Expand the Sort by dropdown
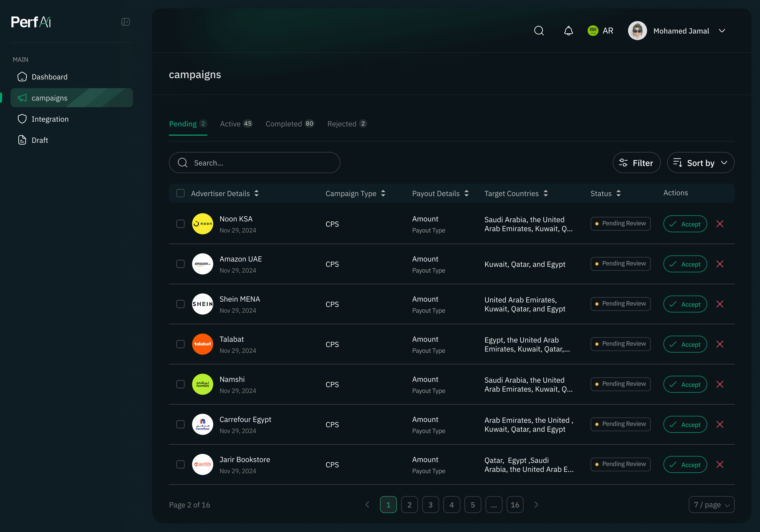This screenshot has width=760, height=532. coord(701,163)
